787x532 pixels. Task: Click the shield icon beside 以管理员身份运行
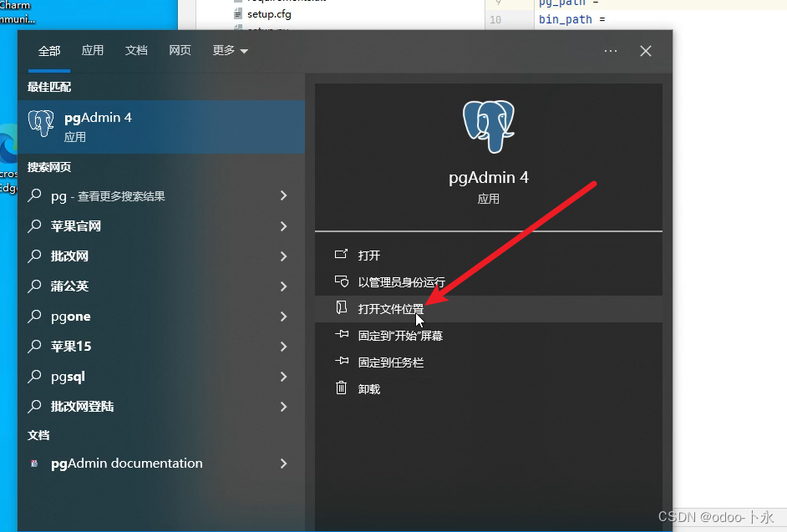(x=342, y=281)
